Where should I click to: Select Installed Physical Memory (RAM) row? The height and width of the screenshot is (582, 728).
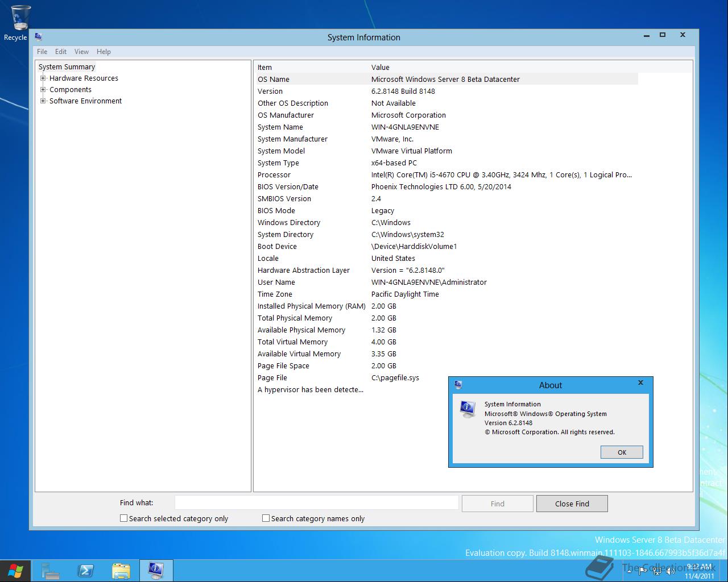446,306
